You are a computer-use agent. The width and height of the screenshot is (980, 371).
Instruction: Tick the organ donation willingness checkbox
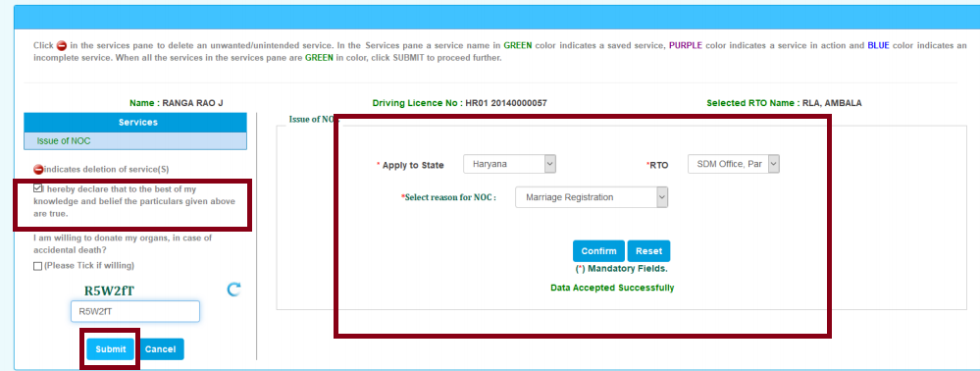(x=38, y=266)
